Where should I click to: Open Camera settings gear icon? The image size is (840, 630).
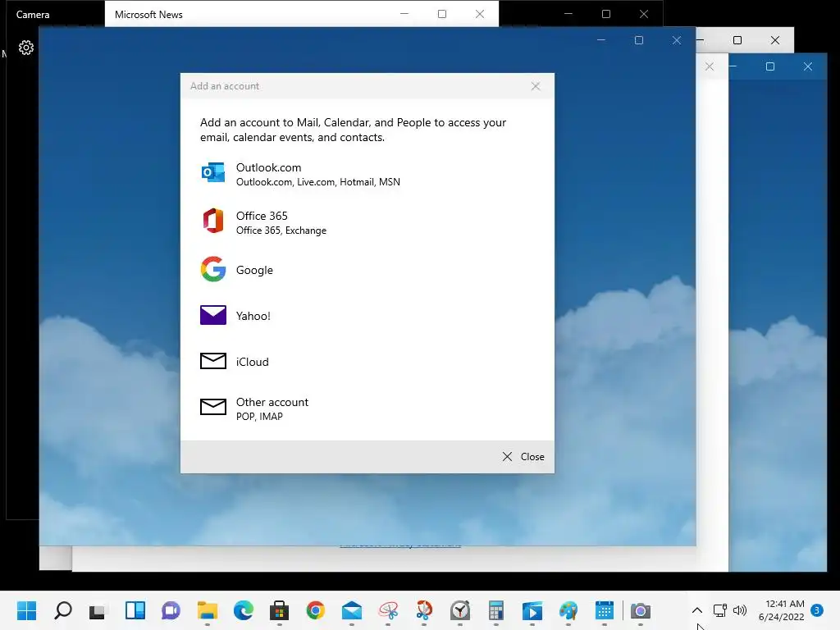click(25, 48)
